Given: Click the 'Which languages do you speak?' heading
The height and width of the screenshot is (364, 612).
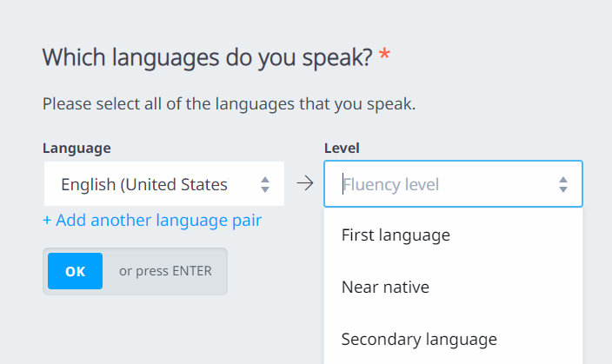Looking at the screenshot, I should point(207,58).
